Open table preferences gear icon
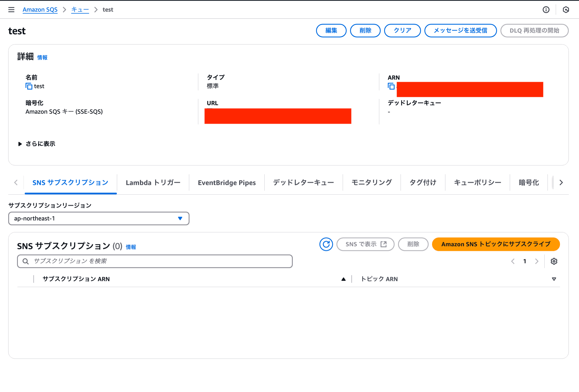The image size is (579, 392). (x=554, y=261)
